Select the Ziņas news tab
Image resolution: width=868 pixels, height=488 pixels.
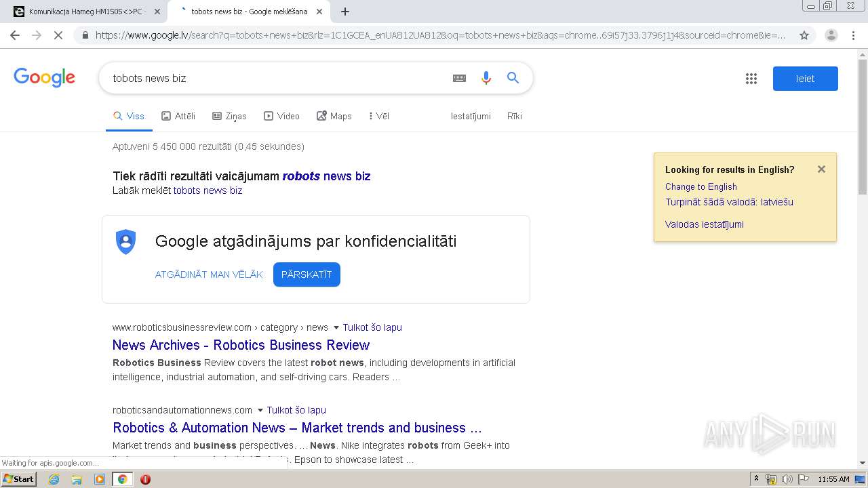click(229, 116)
